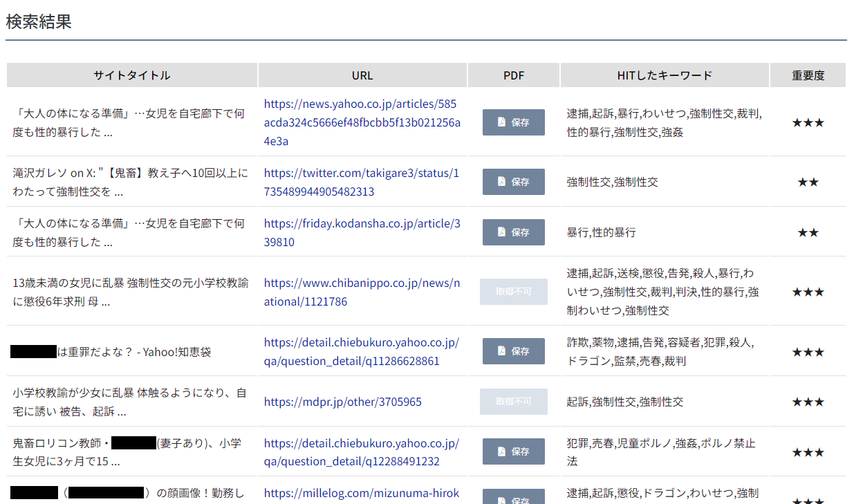The image size is (854, 504).
Task: Follow the millelog.com URL link
Action: (361, 493)
